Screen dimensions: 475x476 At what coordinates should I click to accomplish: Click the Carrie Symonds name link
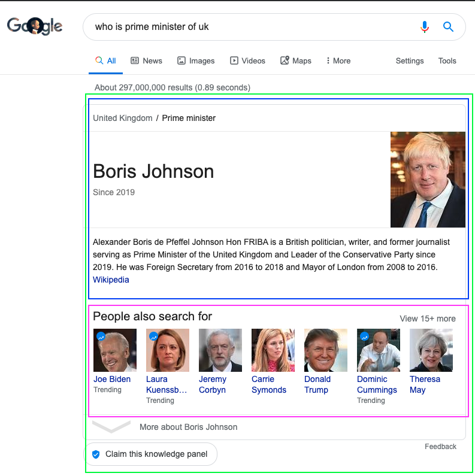(269, 384)
